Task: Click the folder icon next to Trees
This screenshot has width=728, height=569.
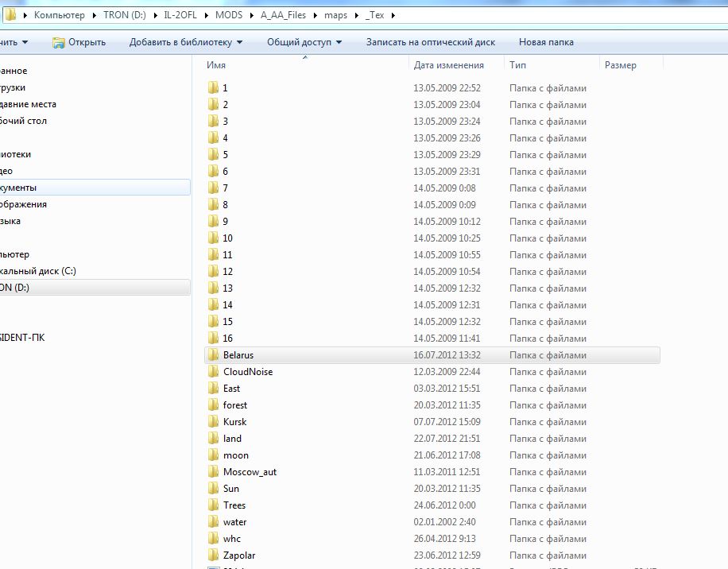Action: tap(213, 505)
